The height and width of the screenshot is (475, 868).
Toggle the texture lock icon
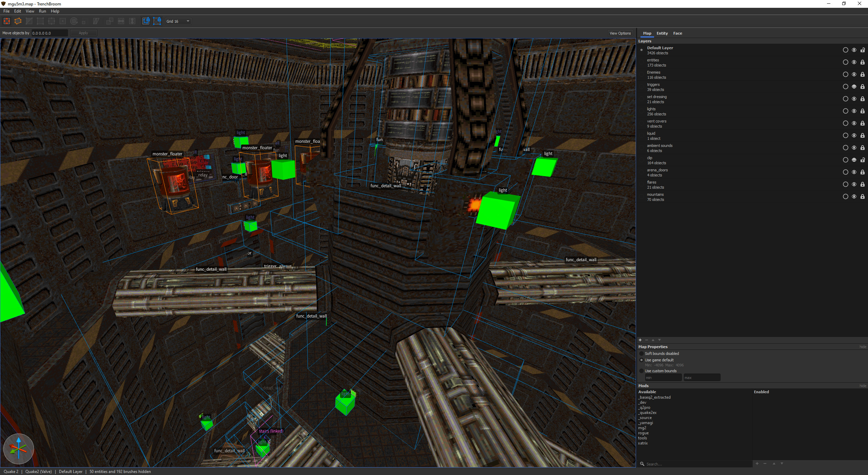pos(146,21)
